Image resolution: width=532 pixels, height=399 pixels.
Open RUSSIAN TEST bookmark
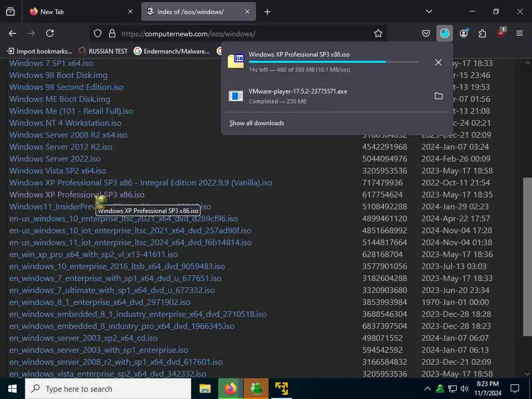point(103,51)
